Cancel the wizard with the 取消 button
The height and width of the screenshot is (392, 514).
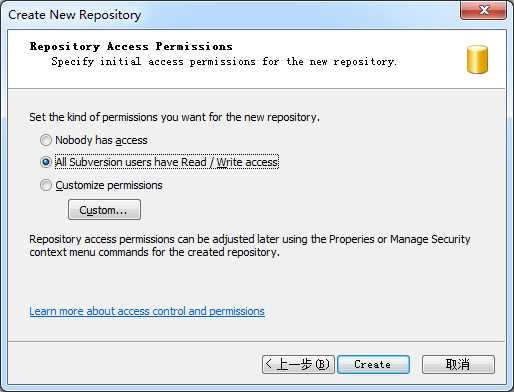coord(458,364)
